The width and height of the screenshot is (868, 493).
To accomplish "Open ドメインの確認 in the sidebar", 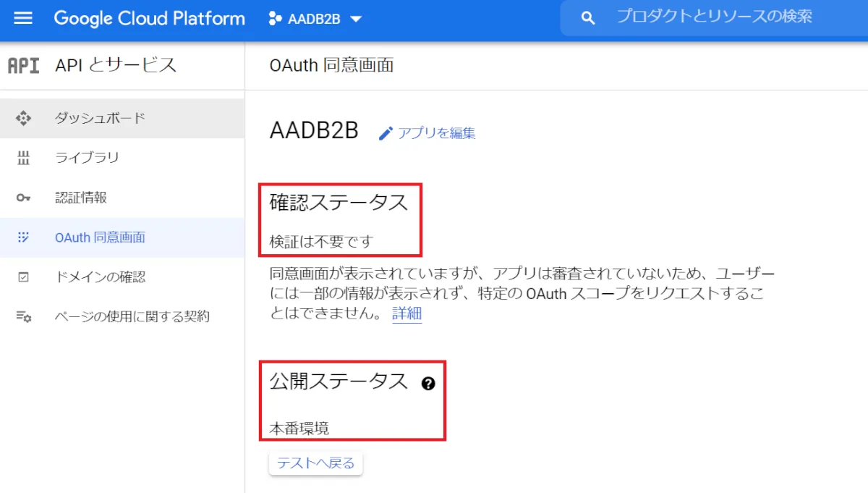I will pos(122,277).
